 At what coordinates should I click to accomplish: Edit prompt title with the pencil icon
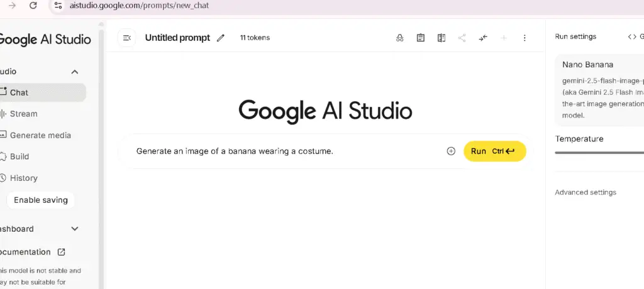pyautogui.click(x=221, y=38)
